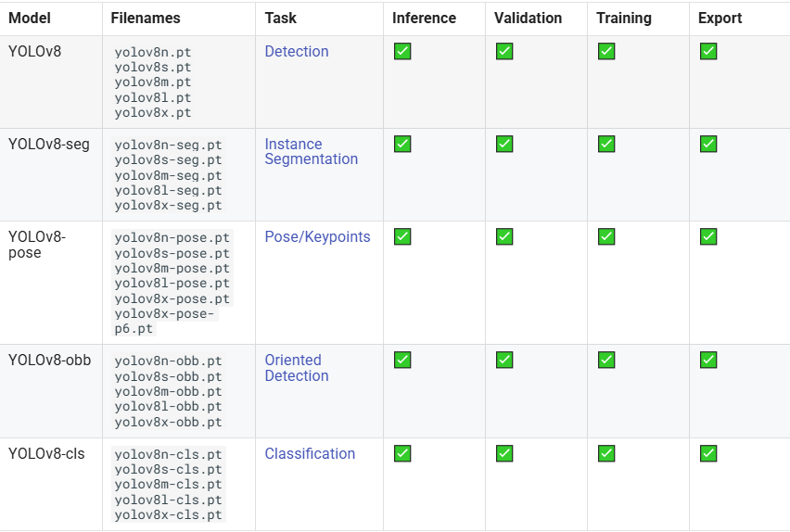Select the yolov8s-cls.pt filename
790x532 pixels.
pyautogui.click(x=168, y=470)
